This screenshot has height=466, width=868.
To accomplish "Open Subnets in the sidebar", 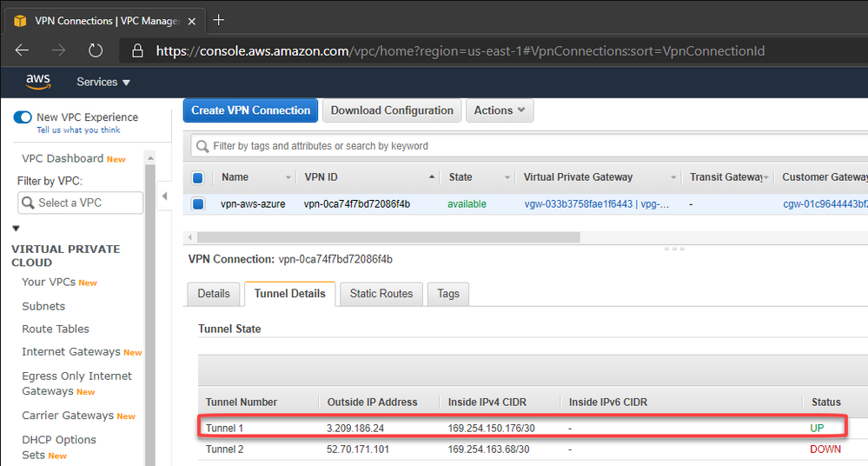I will pos(43,306).
